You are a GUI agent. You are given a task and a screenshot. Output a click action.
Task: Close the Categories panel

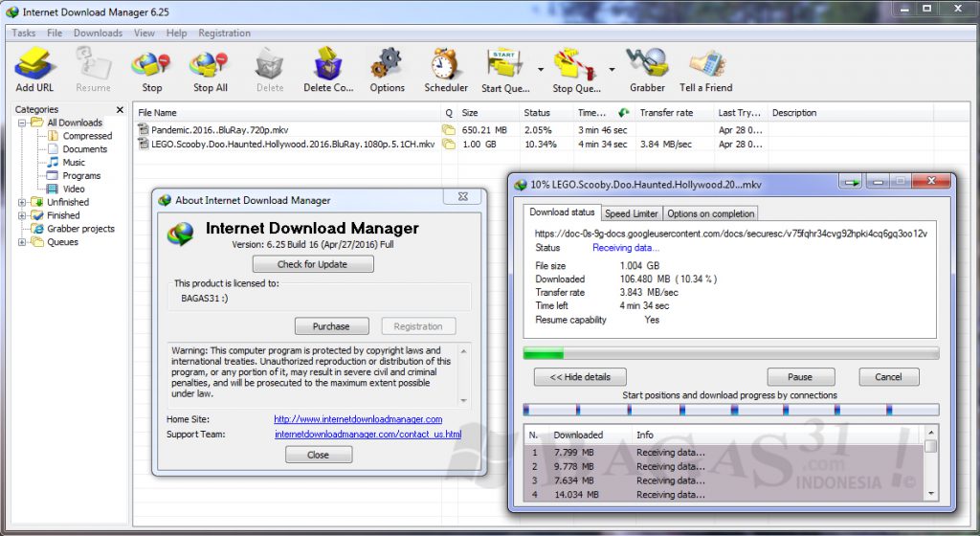(x=120, y=109)
